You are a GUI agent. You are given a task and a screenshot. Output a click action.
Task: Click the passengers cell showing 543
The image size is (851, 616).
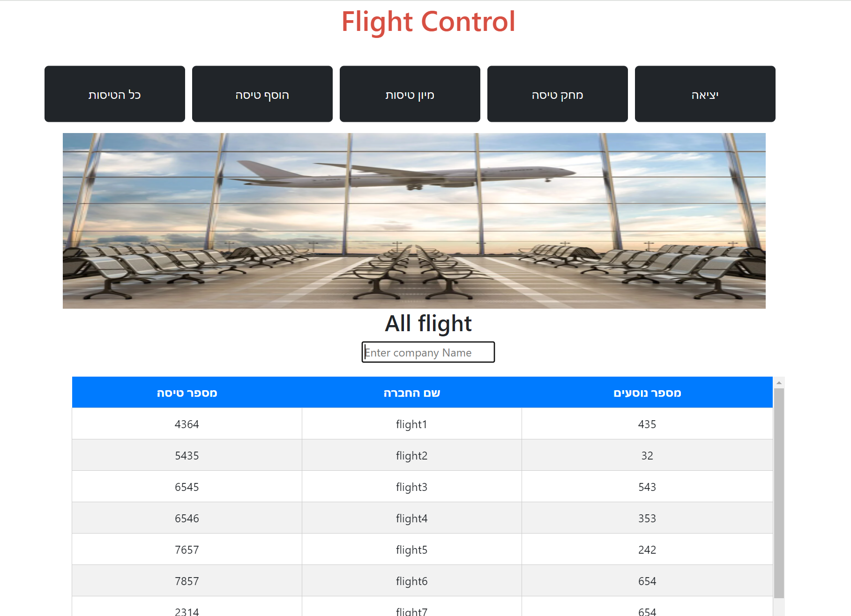point(647,487)
